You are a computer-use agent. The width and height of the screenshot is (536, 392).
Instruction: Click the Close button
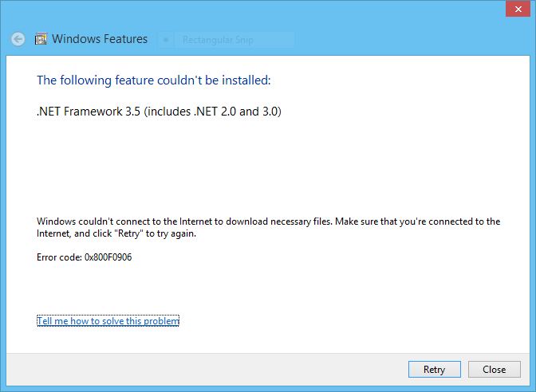(x=495, y=370)
